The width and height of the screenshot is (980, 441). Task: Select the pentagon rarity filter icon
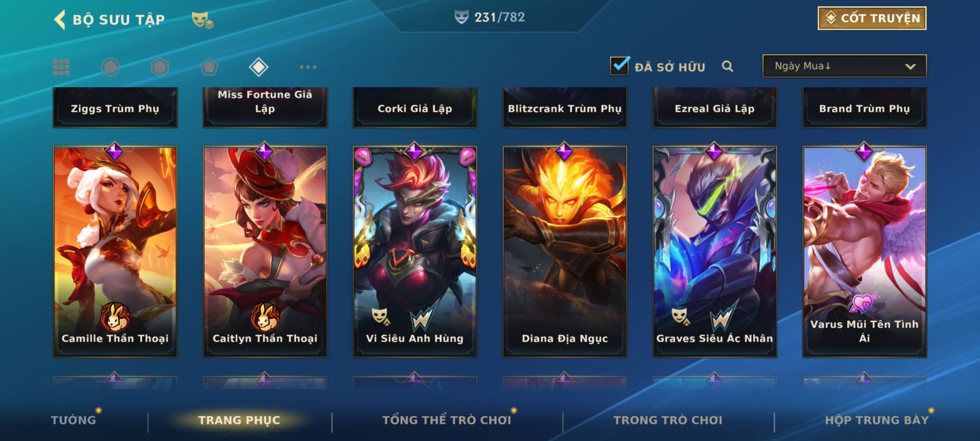(x=209, y=67)
